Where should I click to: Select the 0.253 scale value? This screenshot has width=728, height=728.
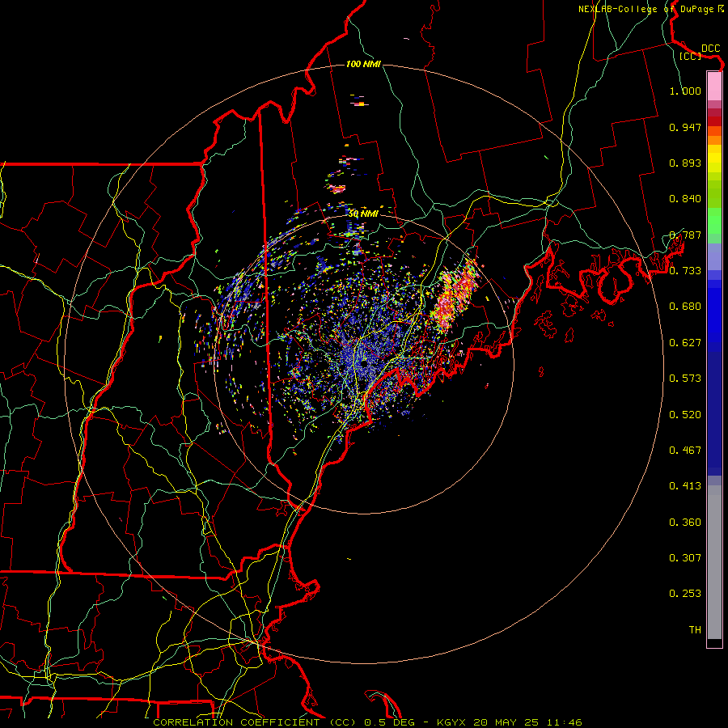tap(685, 594)
